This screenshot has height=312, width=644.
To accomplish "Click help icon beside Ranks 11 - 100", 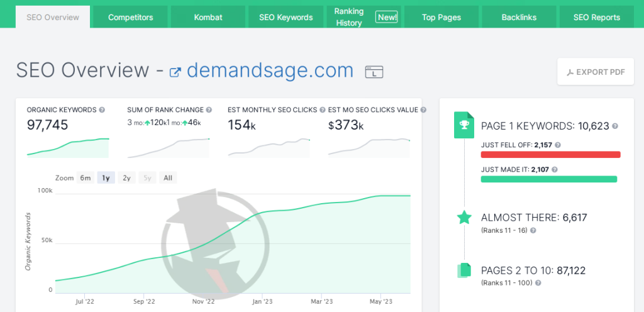I will (x=538, y=283).
